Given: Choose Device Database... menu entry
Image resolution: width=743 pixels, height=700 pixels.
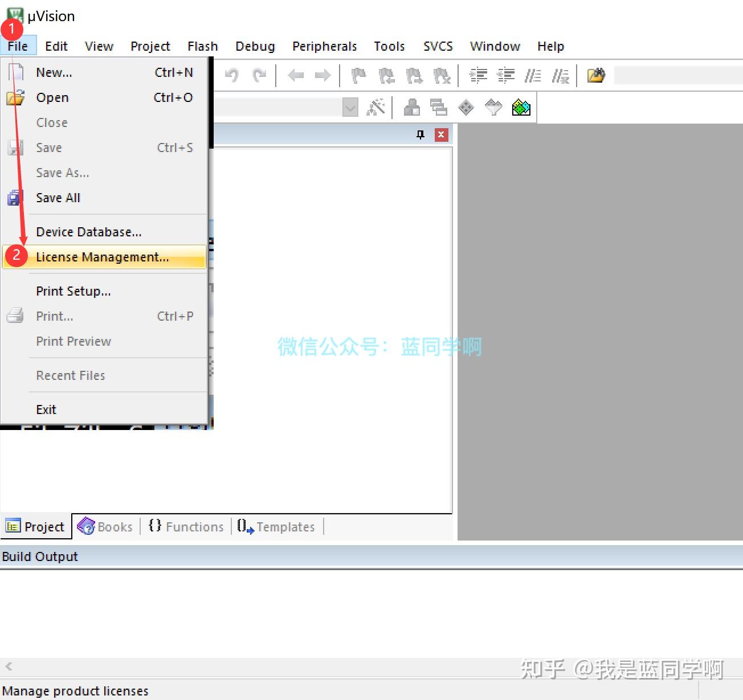Looking at the screenshot, I should (x=104, y=232).
